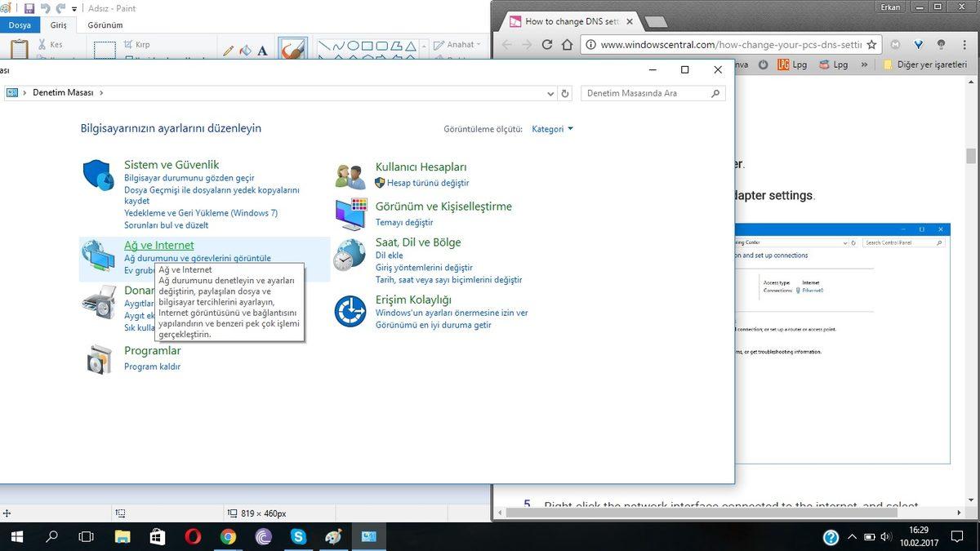Open the Brushes tool in Paint
980x551 pixels.
[x=292, y=49]
